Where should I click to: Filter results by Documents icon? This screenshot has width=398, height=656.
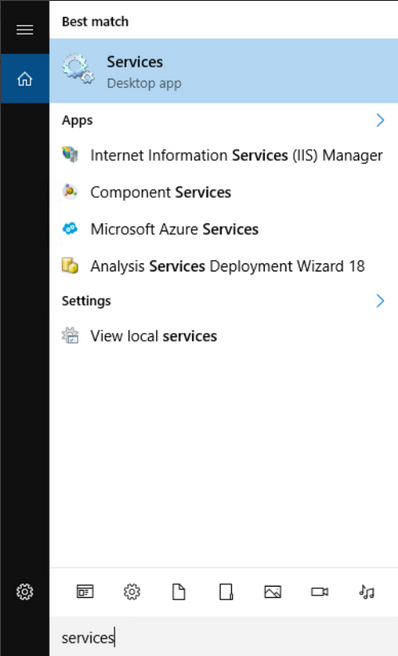click(179, 592)
